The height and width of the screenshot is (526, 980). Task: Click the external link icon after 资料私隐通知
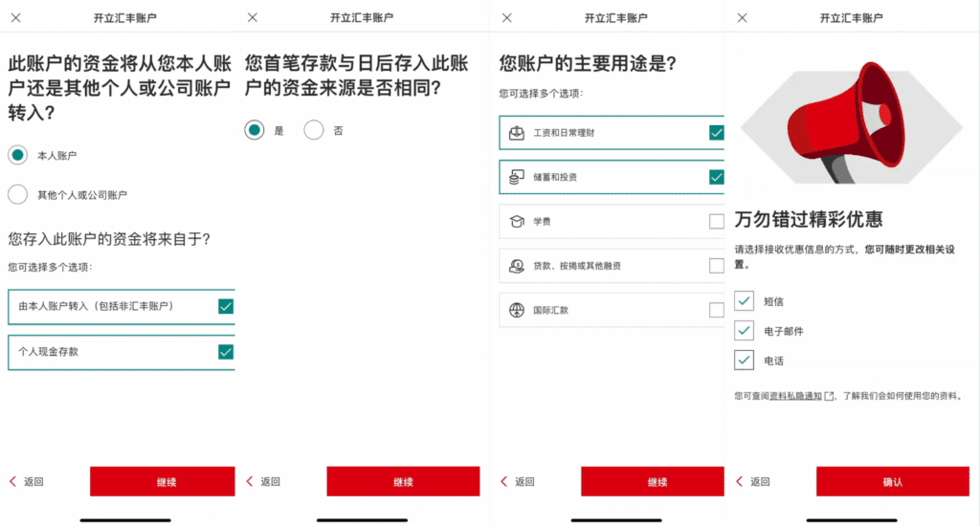click(829, 396)
